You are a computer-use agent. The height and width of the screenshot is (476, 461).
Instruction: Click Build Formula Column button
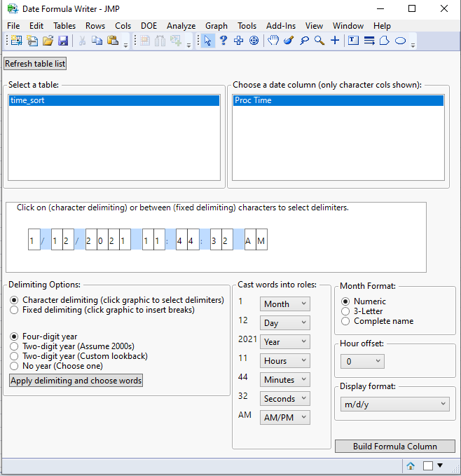click(x=395, y=447)
